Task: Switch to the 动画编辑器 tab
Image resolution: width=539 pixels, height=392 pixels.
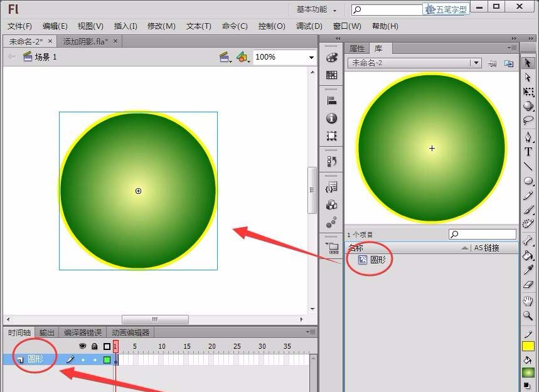Action: [131, 332]
